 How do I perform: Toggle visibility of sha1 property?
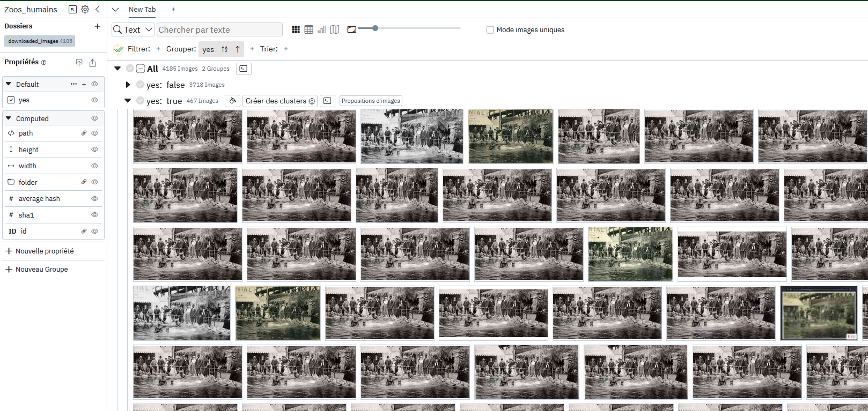94,215
